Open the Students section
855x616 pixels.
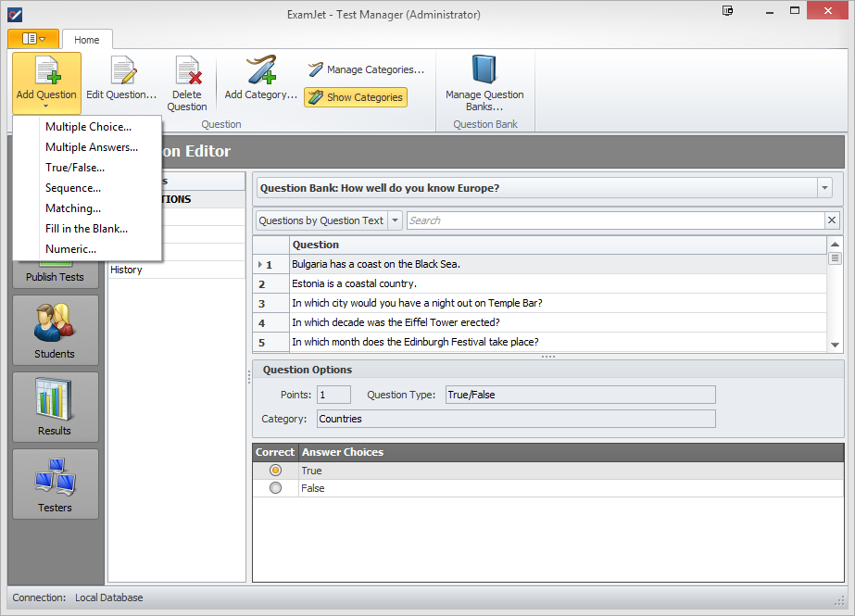55,330
